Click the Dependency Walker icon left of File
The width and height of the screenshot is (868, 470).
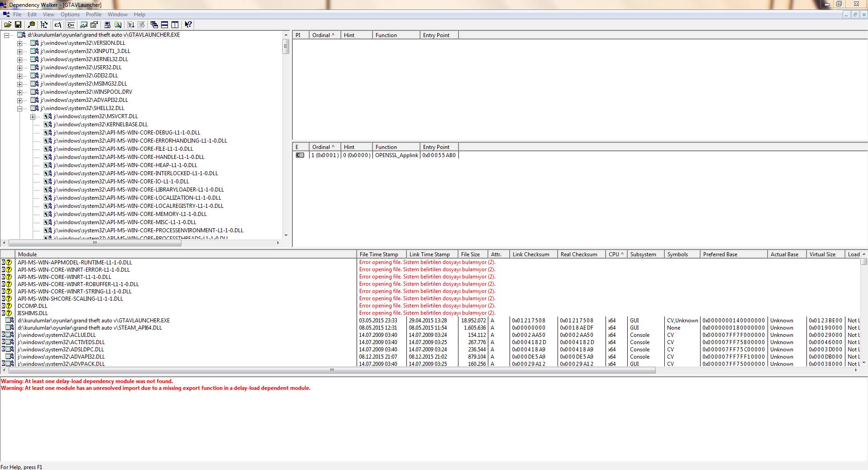tap(6, 14)
